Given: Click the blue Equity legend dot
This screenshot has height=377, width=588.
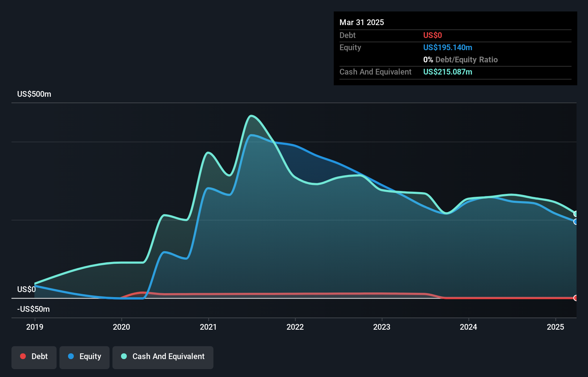Looking at the screenshot, I should click(x=71, y=356).
